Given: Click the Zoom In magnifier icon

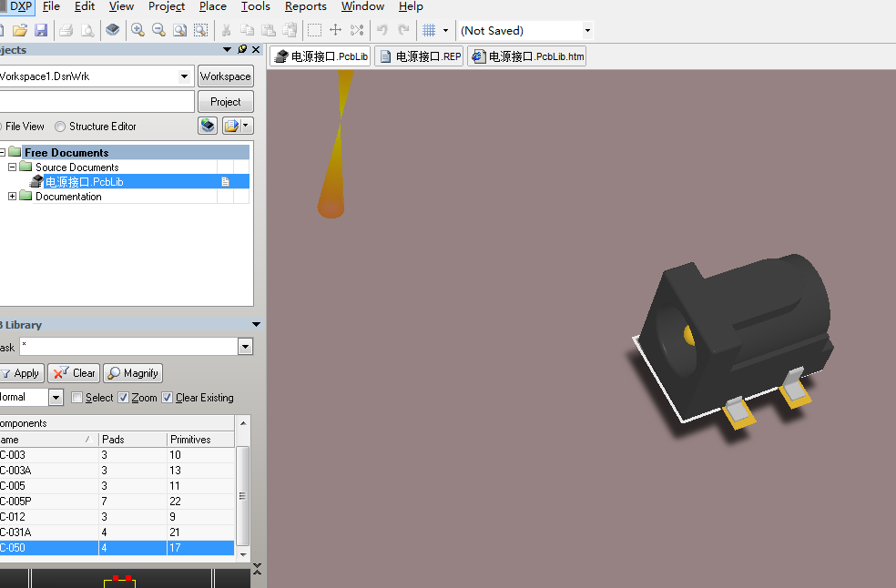Looking at the screenshot, I should (x=137, y=30).
